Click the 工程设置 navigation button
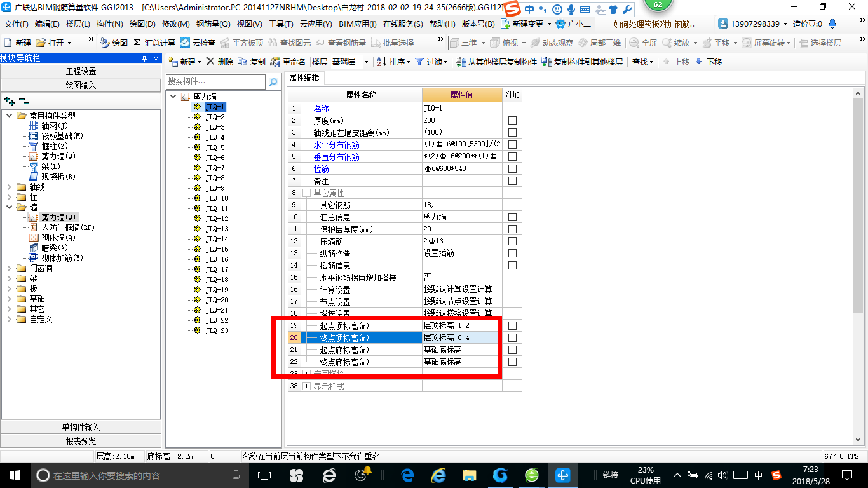The height and width of the screenshot is (488, 868). [x=81, y=71]
